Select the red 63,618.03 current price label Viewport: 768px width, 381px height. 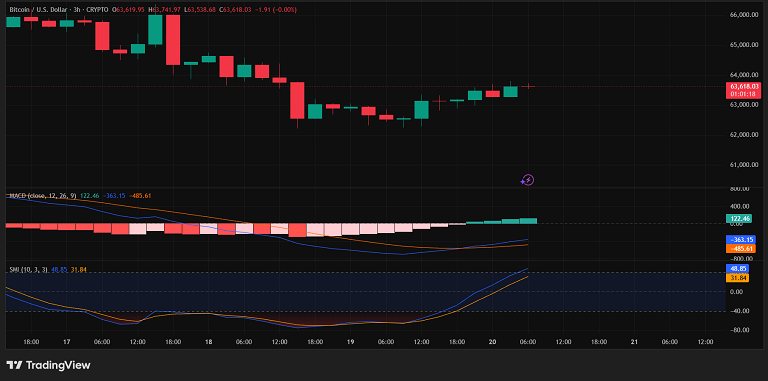(743, 86)
